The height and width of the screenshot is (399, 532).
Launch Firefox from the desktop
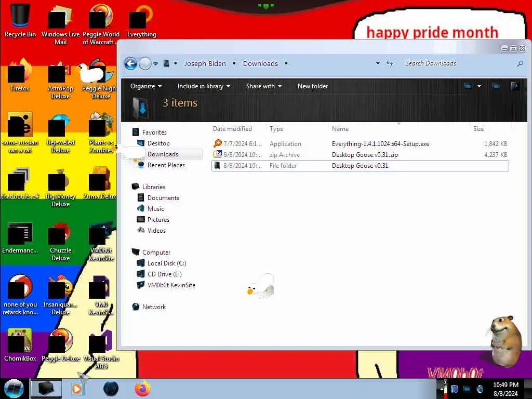coord(20,75)
